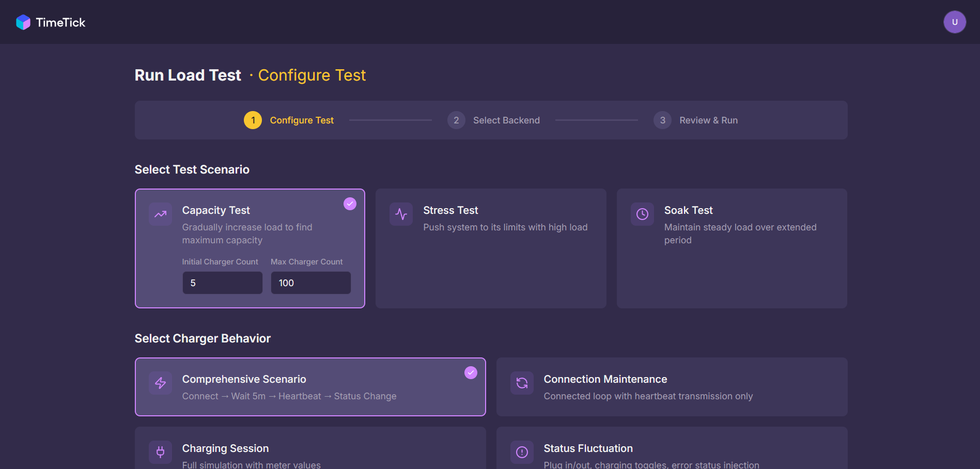The width and height of the screenshot is (980, 469).
Task: Choose the Connection Maintenance behavior
Action: pyautogui.click(x=671, y=386)
